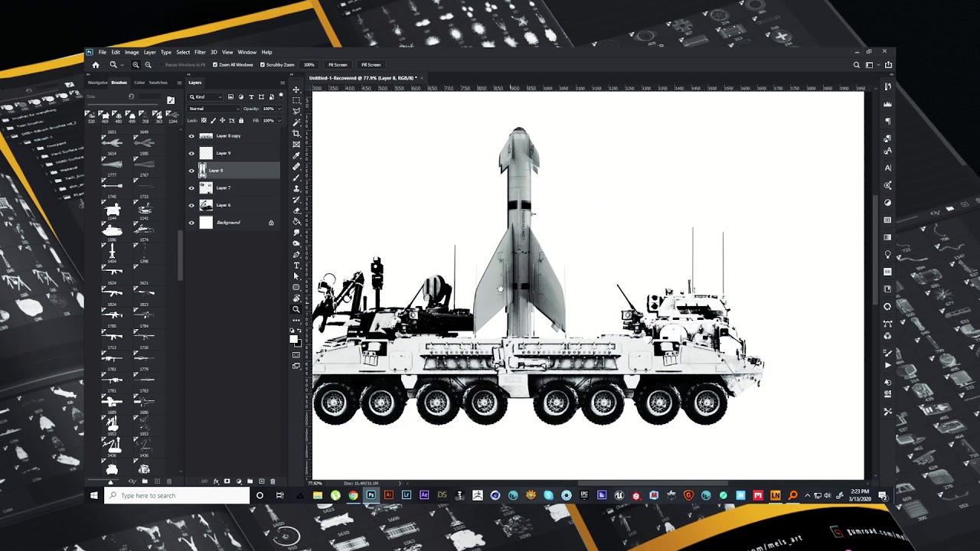Open Layers panel options menu
The height and width of the screenshot is (551, 980).
(x=282, y=83)
